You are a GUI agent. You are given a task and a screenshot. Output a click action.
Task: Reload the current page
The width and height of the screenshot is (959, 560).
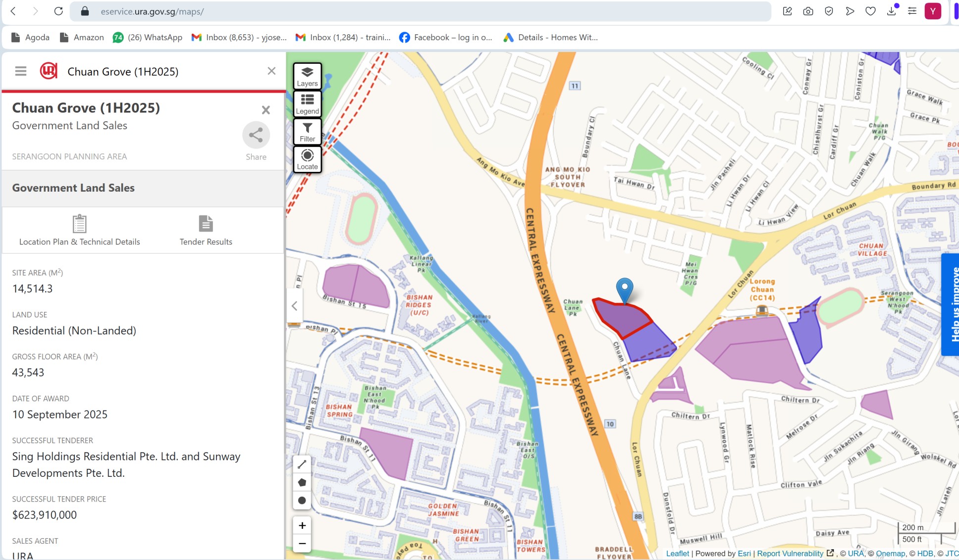58,11
